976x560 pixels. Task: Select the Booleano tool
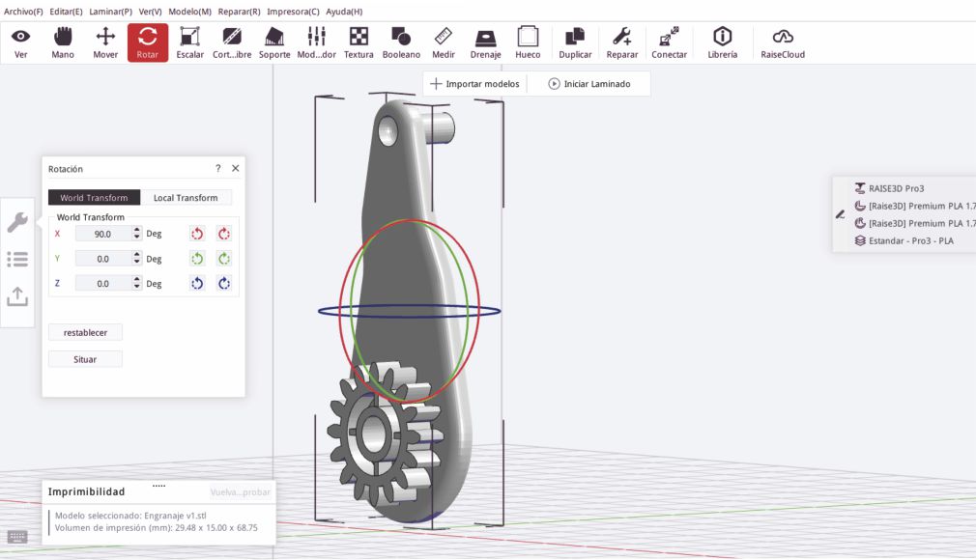point(401,42)
